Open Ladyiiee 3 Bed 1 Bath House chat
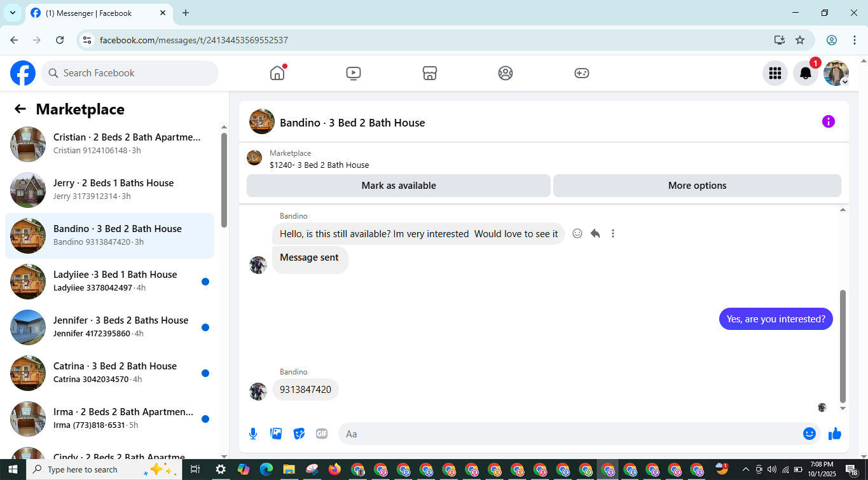 [109, 282]
